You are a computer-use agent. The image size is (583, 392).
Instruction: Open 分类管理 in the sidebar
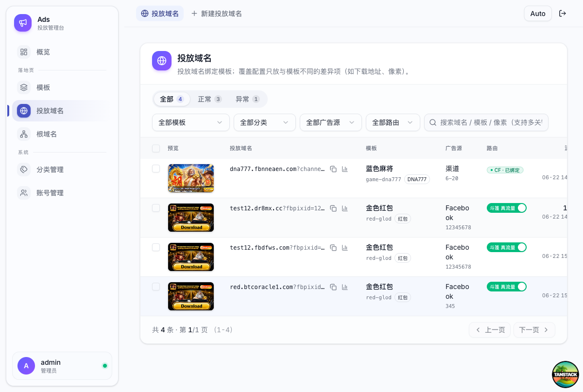click(59, 170)
